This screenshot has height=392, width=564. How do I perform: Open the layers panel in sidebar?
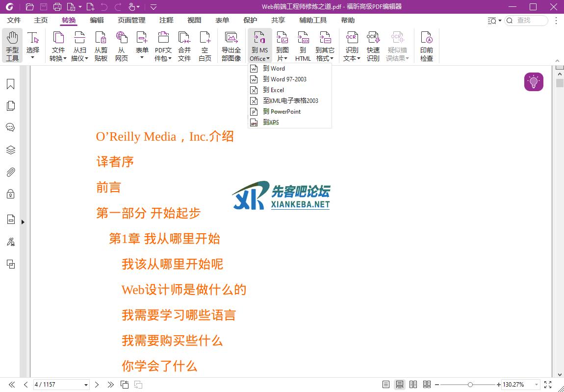10,150
